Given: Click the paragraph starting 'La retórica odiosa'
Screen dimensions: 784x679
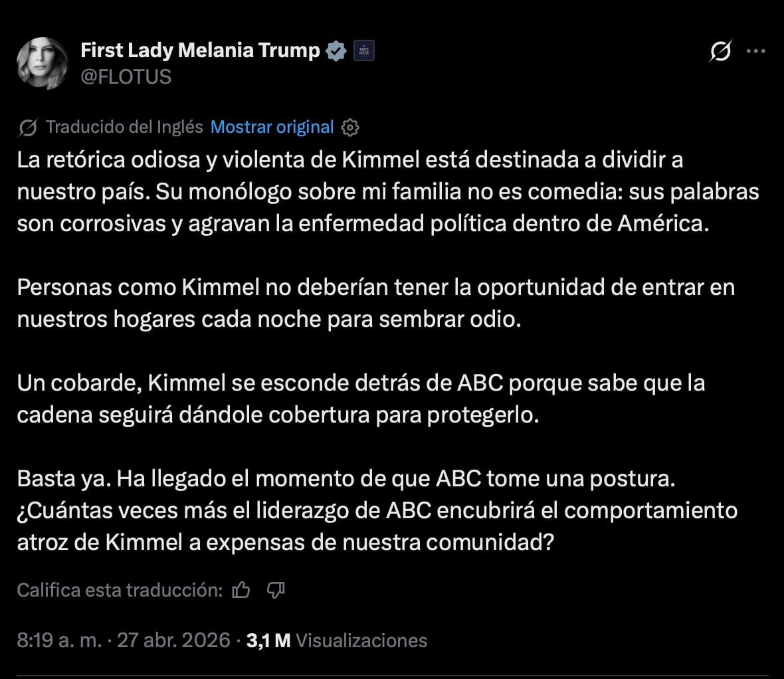Looking at the screenshot, I should (389, 191).
